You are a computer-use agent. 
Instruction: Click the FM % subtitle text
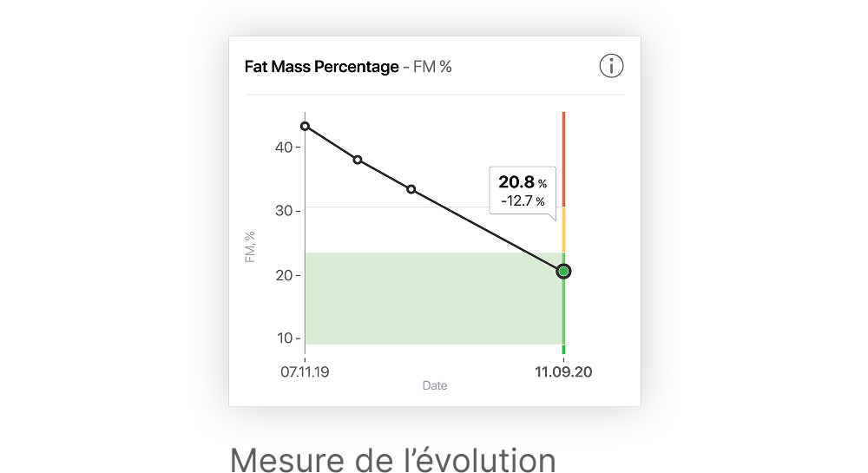click(x=432, y=67)
